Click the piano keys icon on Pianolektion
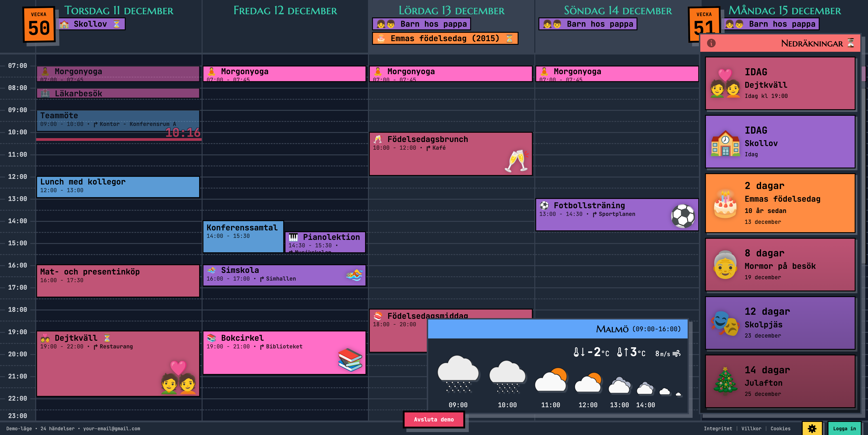 (293, 237)
